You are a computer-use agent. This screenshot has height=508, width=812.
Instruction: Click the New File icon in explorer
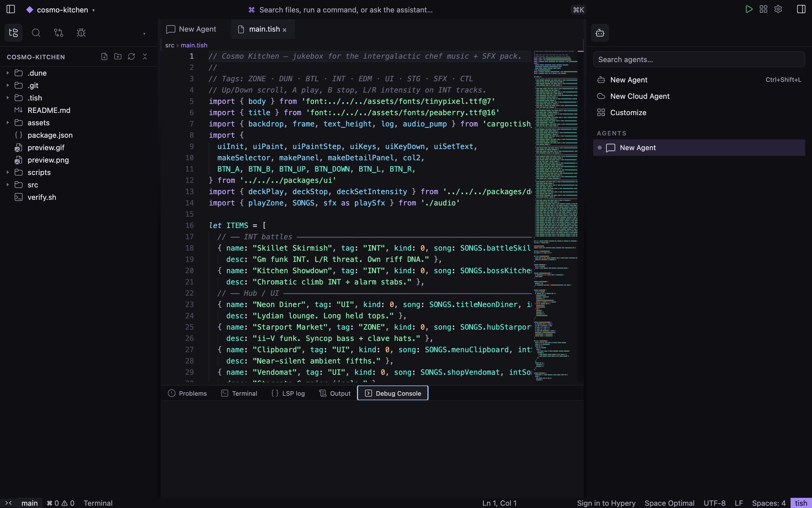tap(104, 56)
